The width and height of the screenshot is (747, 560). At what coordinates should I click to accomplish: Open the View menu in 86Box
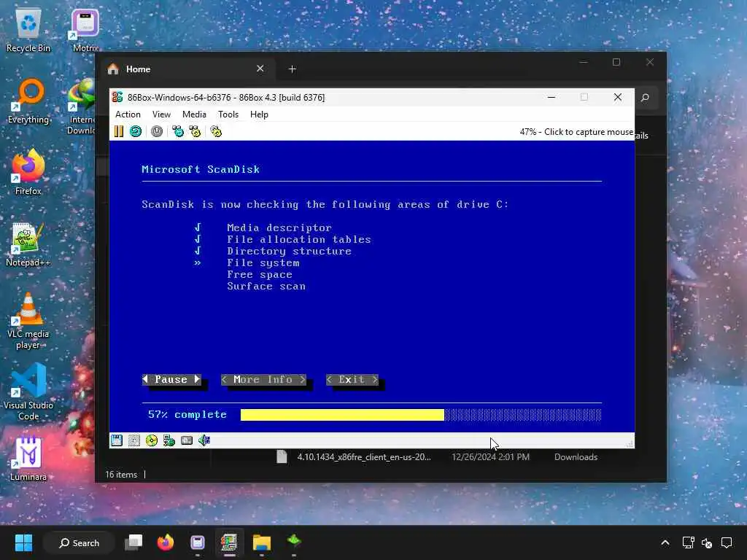pyautogui.click(x=161, y=114)
